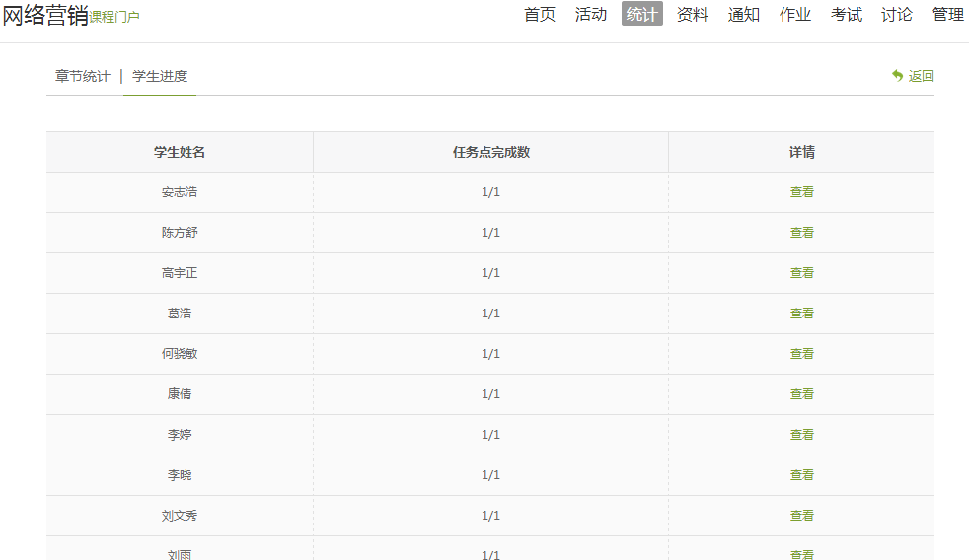Go to the 讨论 discussion menu
The width and height of the screenshot is (969, 560).
coord(897,15)
